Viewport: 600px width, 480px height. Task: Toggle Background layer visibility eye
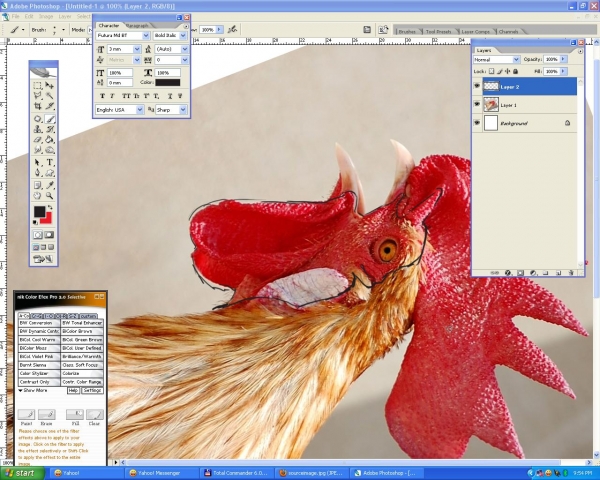(477, 122)
